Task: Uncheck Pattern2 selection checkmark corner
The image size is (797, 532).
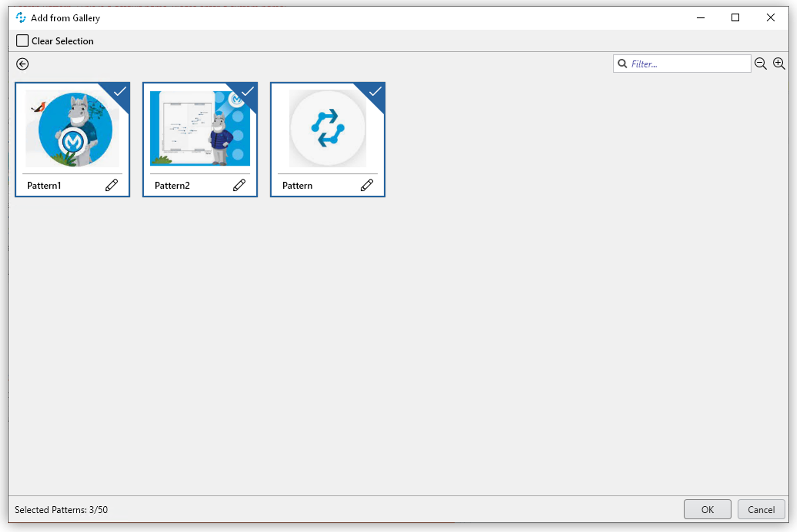Action: (248, 91)
